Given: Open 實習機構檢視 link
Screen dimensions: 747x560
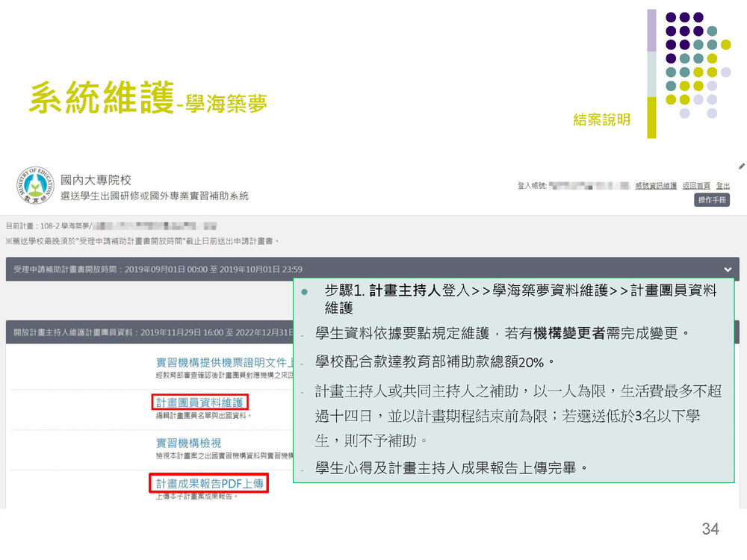Looking at the screenshot, I should coord(188,443).
